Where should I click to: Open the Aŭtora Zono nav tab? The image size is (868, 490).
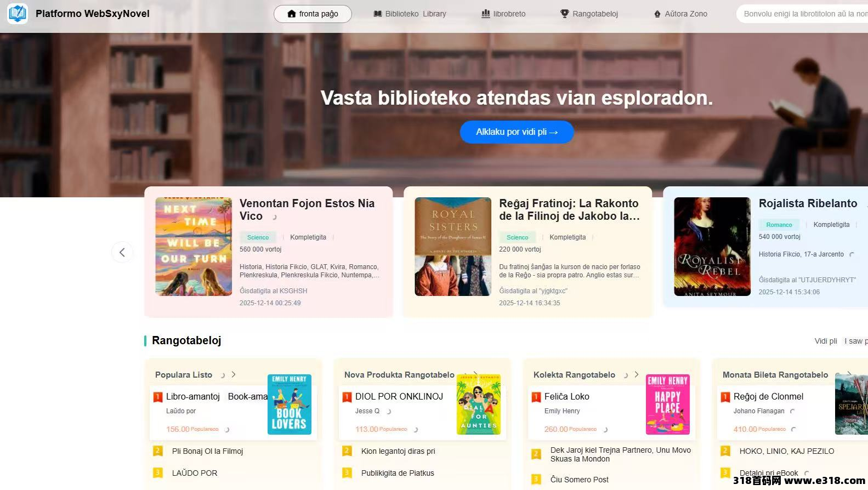(x=680, y=14)
